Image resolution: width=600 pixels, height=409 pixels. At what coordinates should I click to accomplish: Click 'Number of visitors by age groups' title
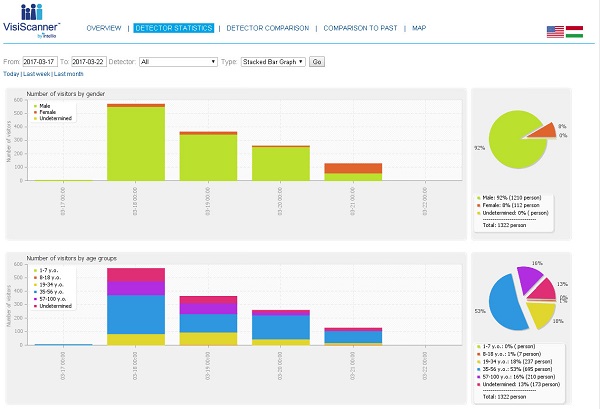click(72, 258)
